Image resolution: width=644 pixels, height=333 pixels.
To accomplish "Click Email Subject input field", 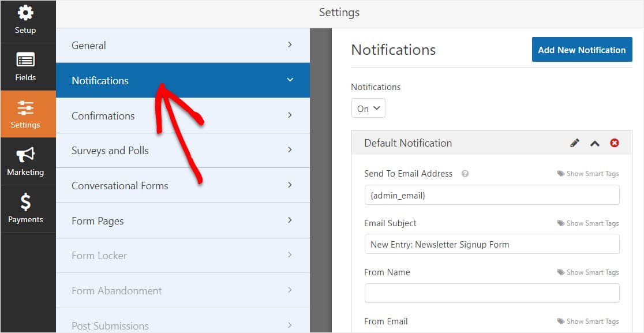I will tap(492, 244).
